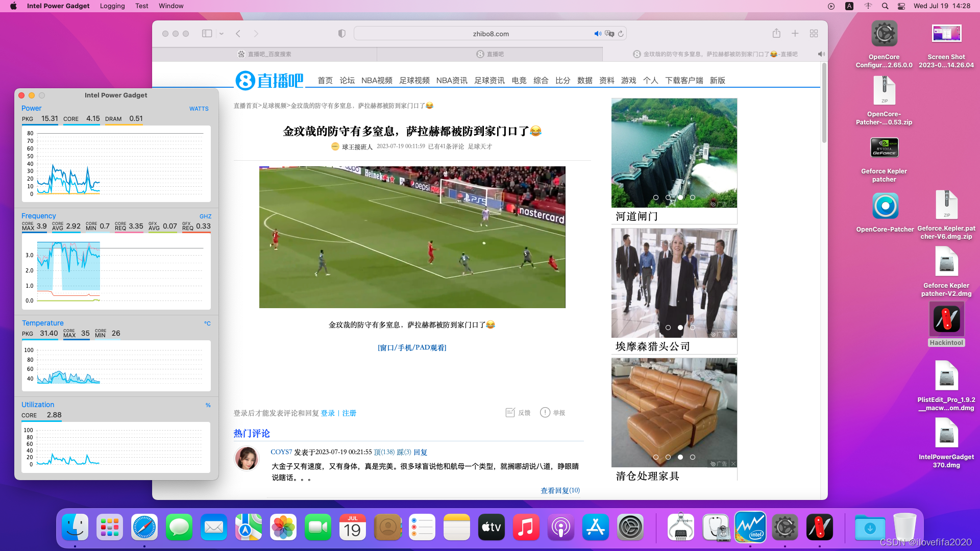Open the Logging menu
The width and height of the screenshot is (980, 551).
[x=112, y=6]
